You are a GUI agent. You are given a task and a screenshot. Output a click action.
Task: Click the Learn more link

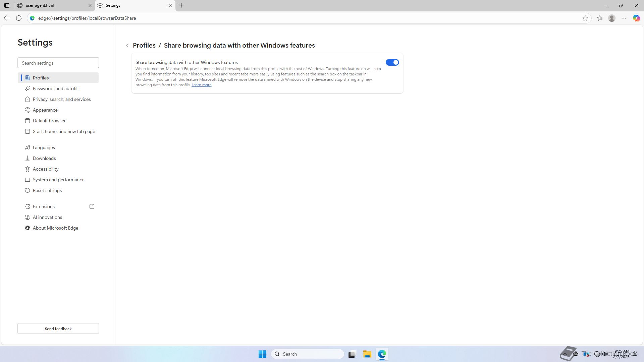coord(201,85)
